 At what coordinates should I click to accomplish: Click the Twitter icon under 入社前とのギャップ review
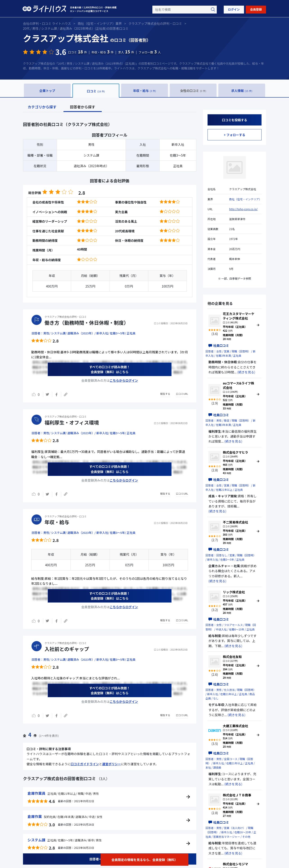point(47,715)
